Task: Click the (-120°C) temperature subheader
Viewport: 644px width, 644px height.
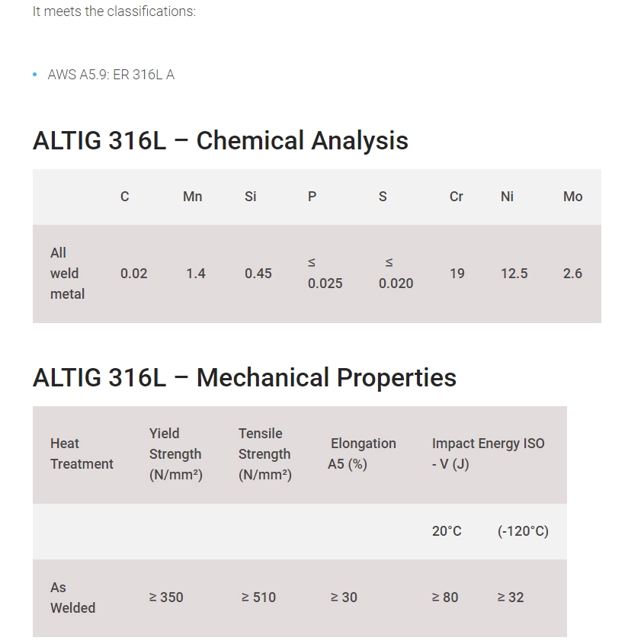Action: point(523,531)
